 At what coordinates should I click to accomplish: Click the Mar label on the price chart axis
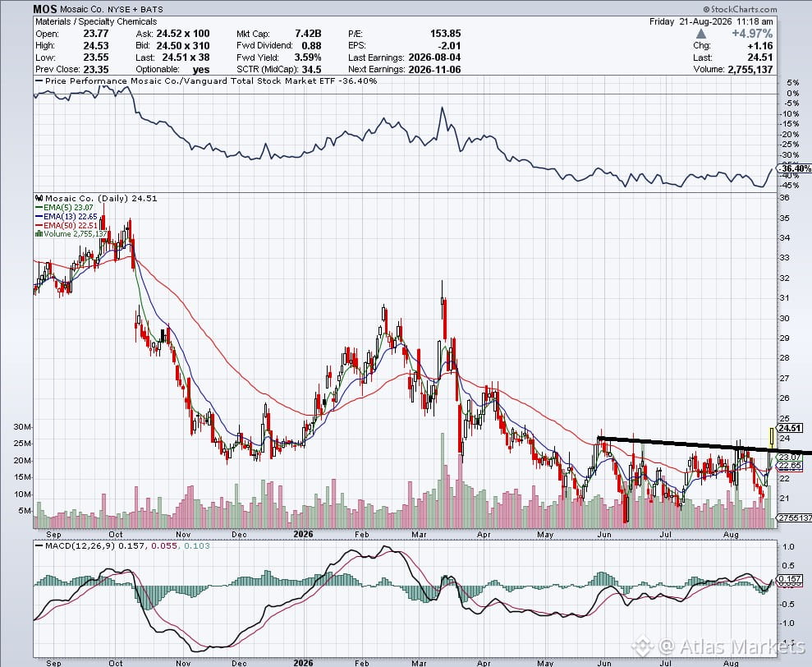click(419, 534)
